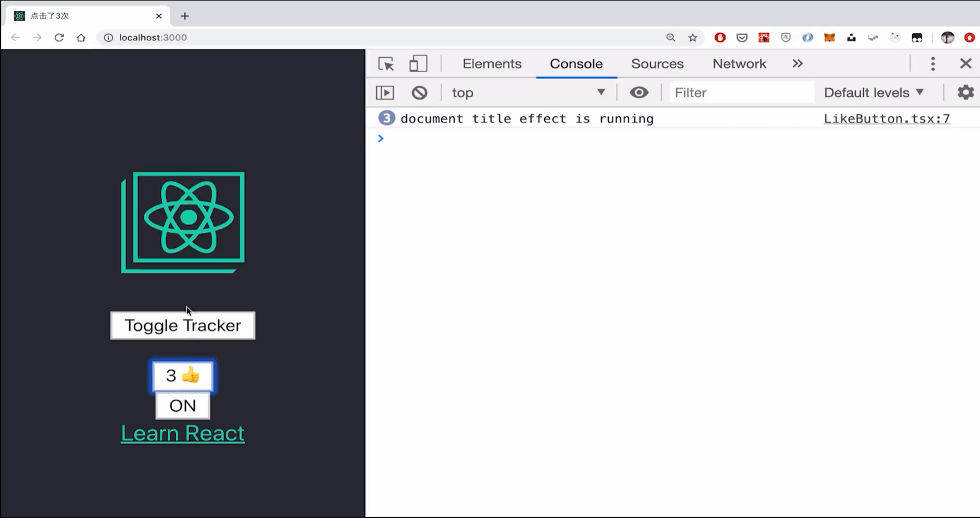The width and height of the screenshot is (980, 518).
Task: Close the DevTools panel
Action: click(966, 64)
